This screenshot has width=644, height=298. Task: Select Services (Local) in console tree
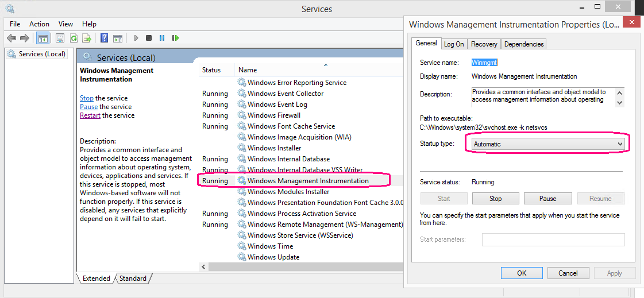[37, 54]
